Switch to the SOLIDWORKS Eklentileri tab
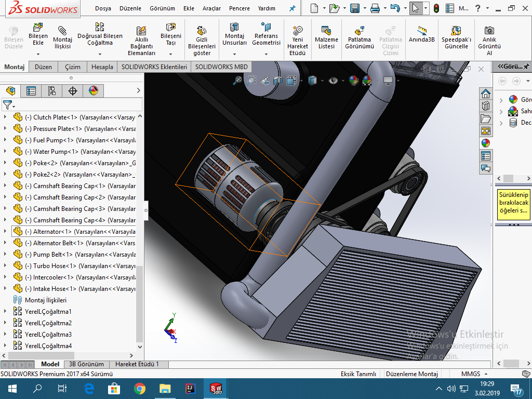The height and width of the screenshot is (399, 532). [x=154, y=67]
